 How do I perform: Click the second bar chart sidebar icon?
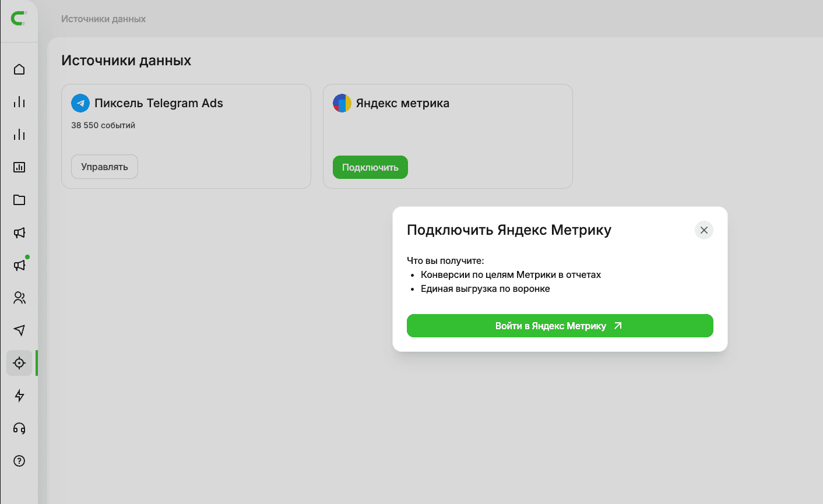click(x=19, y=135)
